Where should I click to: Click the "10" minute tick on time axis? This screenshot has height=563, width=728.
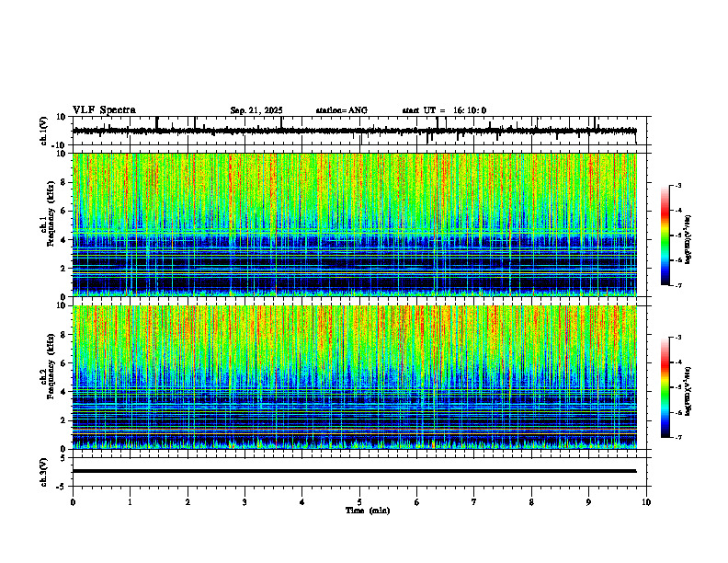[646, 502]
